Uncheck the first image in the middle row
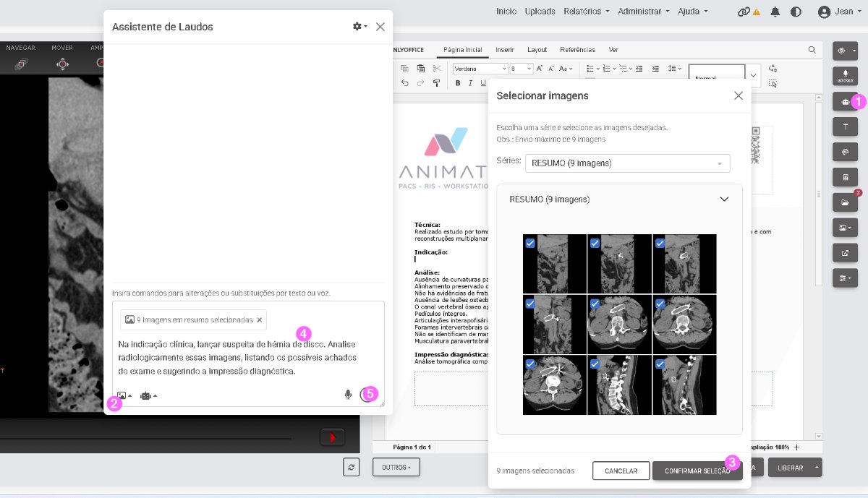The image size is (868, 498). pos(530,304)
